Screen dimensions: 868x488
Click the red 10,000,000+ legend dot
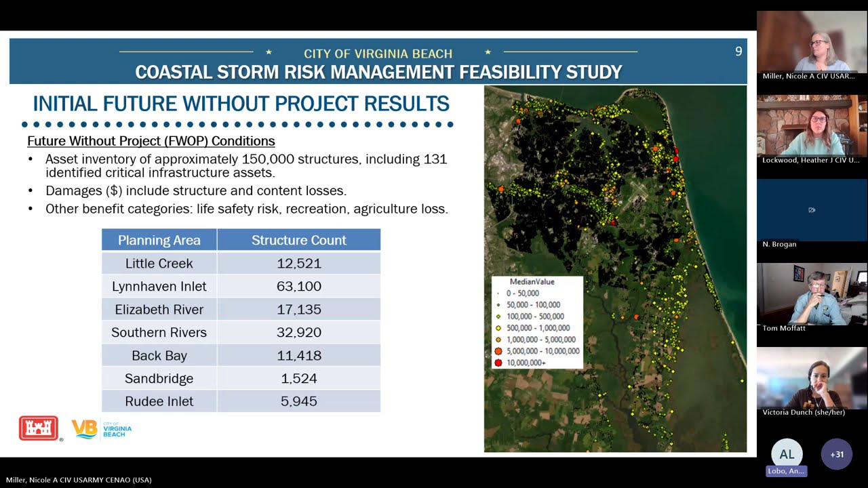point(498,363)
